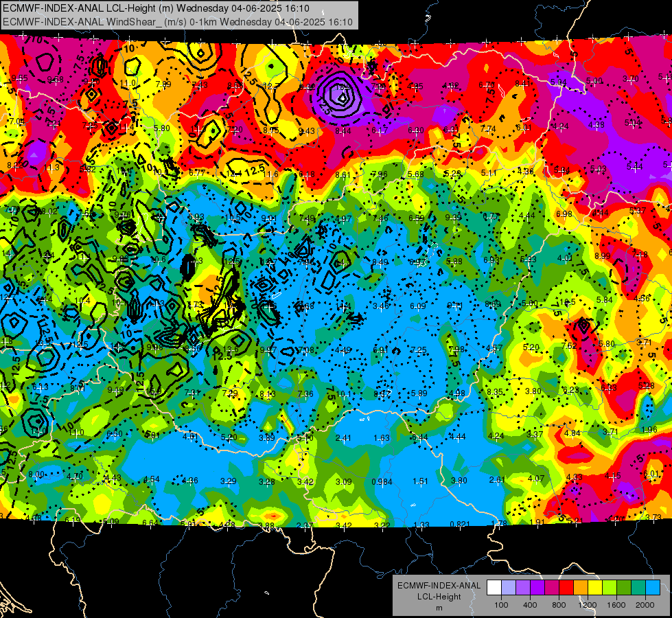Click the orange legend swatch left of 1200

click(x=581, y=588)
